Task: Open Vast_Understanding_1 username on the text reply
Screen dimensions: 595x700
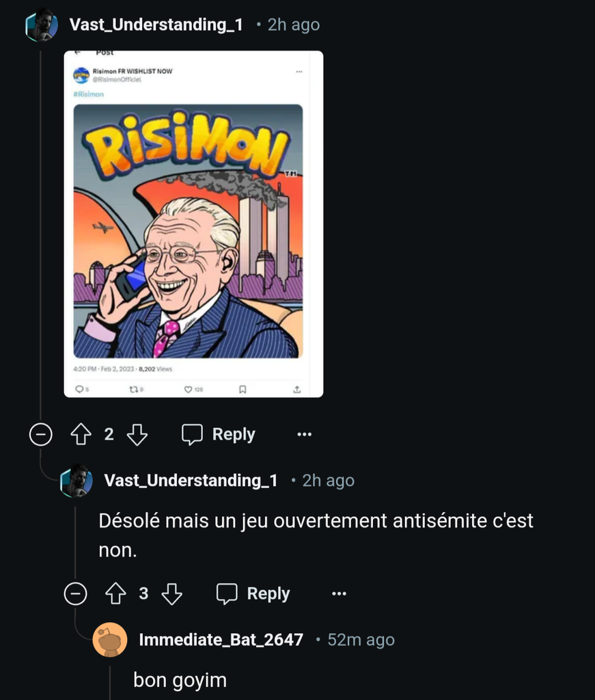Action: [191, 481]
